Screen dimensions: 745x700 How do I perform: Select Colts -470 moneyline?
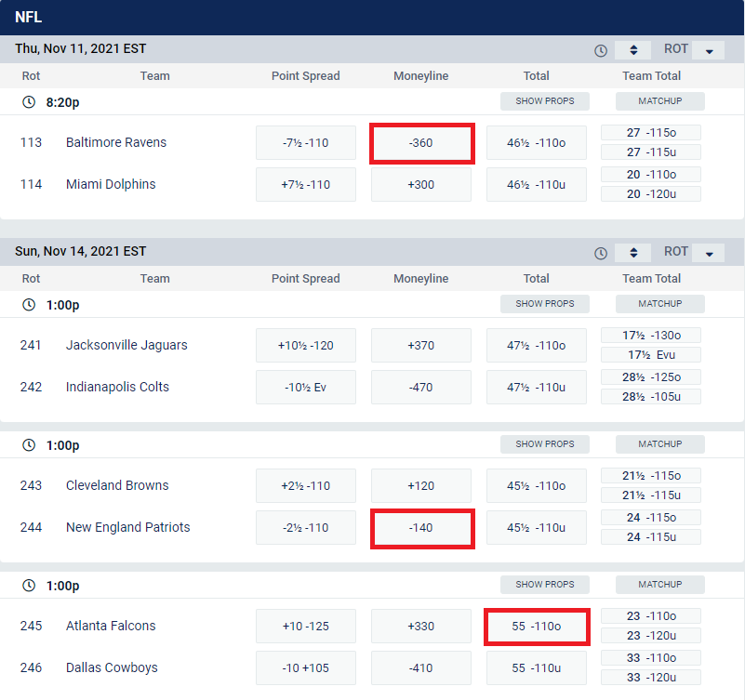click(x=421, y=388)
